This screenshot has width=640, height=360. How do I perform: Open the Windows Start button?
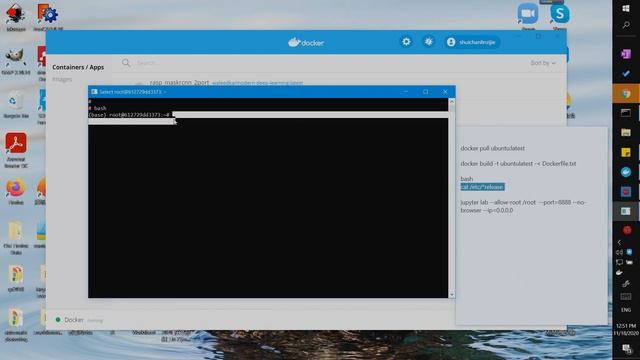click(626, 8)
